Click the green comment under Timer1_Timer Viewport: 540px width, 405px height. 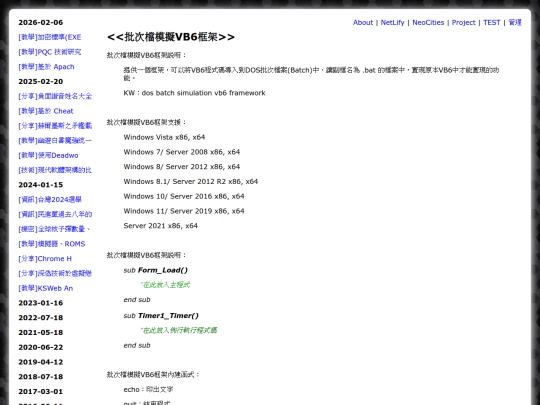click(x=179, y=330)
